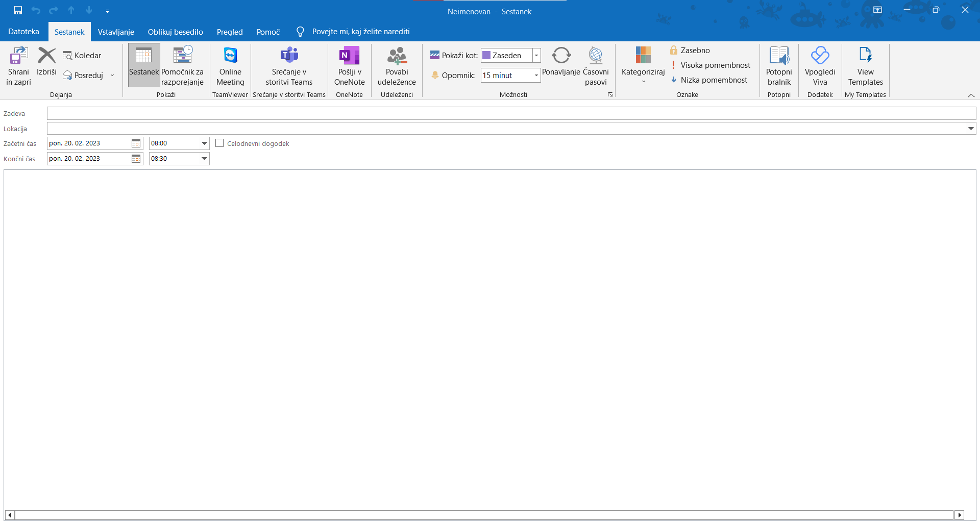
Task: Click the Posreduj forward button
Action: (x=83, y=76)
